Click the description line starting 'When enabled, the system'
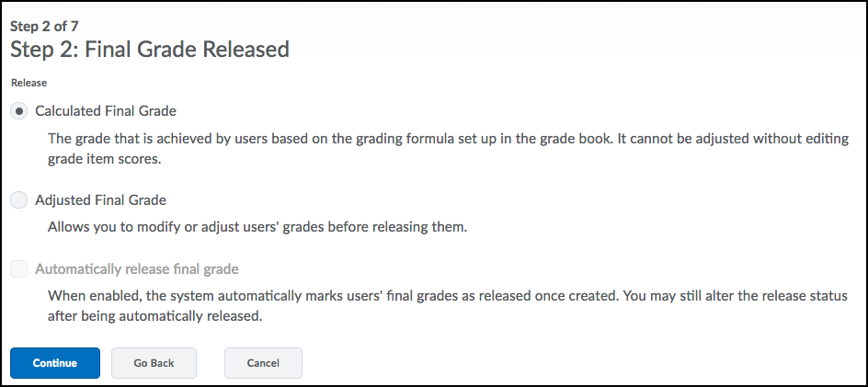868x387 pixels. [x=447, y=296]
